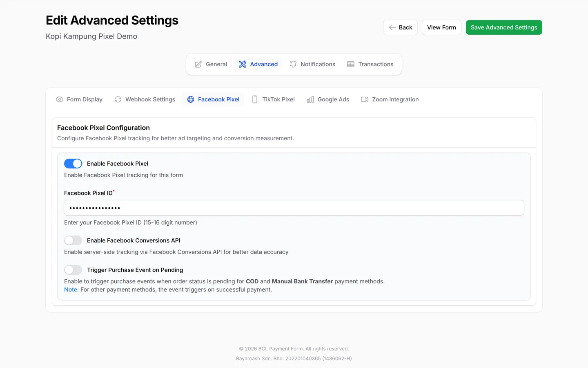The image size is (588, 368).
Task: Open the Google Ads sub-tab
Action: (328, 99)
